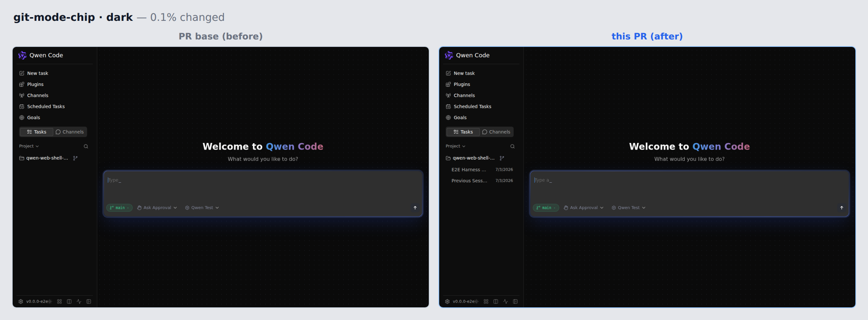
Task: Search projects magnifier in before panel
Action: [86, 146]
